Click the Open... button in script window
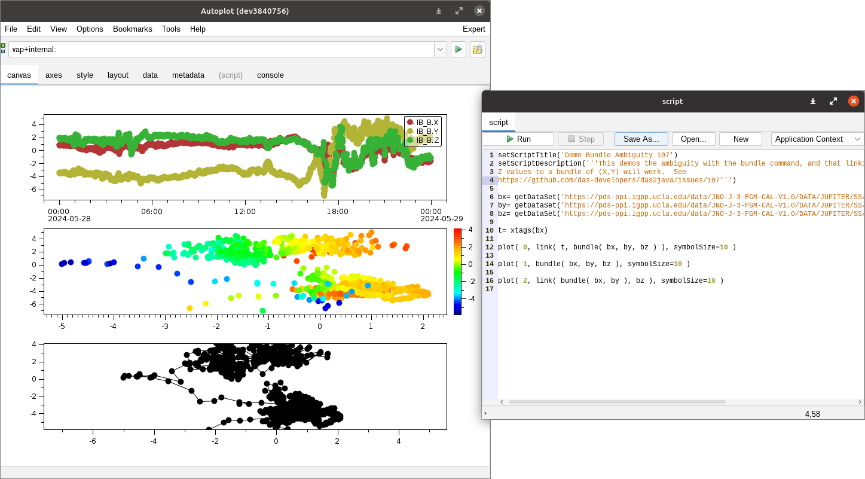865x479 pixels. click(693, 139)
